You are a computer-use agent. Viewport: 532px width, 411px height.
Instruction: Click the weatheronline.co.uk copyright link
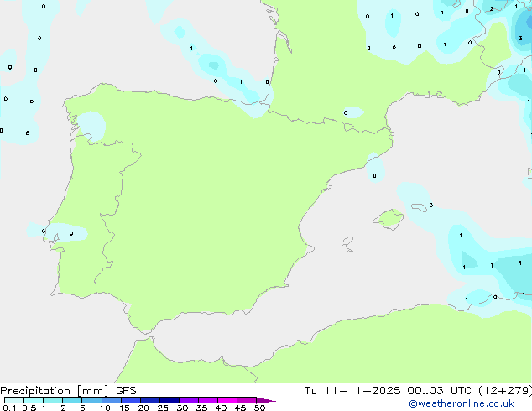(x=461, y=403)
